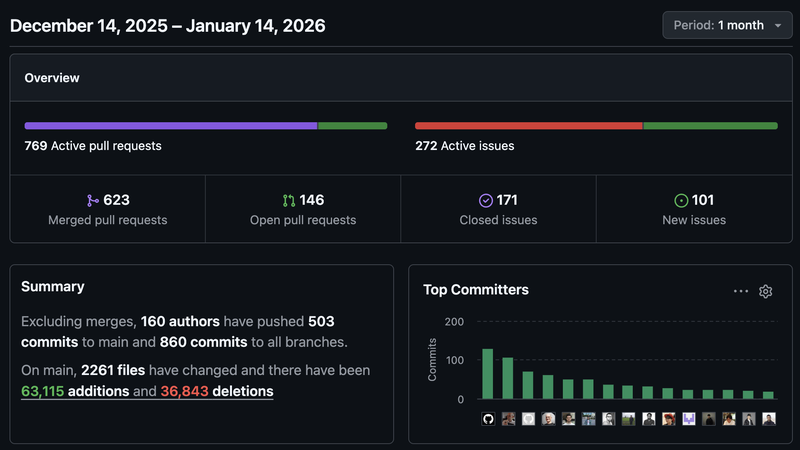Click the tallest bar in commits chart

(488, 374)
